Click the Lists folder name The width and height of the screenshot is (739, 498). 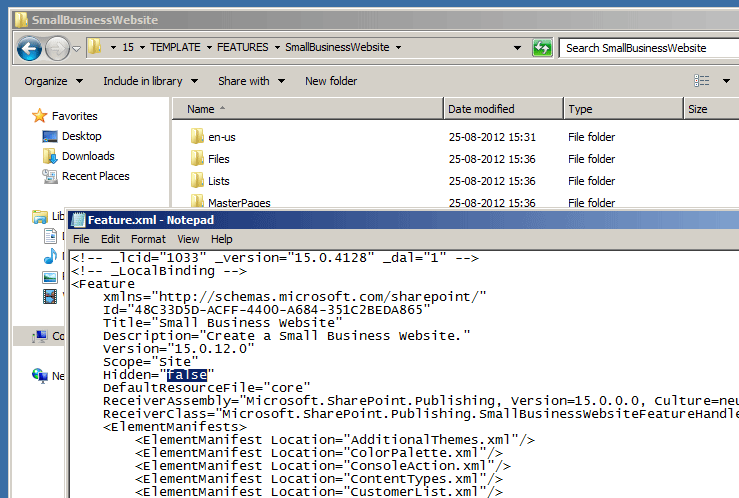[x=219, y=181]
